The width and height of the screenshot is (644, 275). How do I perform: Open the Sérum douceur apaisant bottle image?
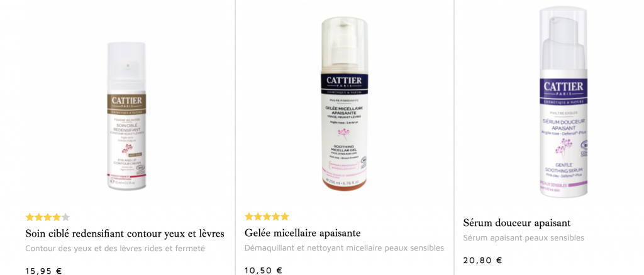pos(563,102)
